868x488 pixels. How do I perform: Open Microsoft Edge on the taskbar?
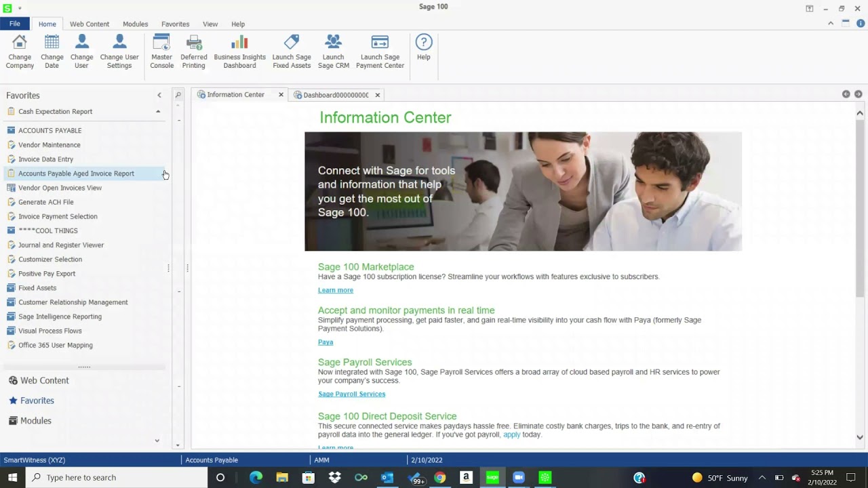256,477
